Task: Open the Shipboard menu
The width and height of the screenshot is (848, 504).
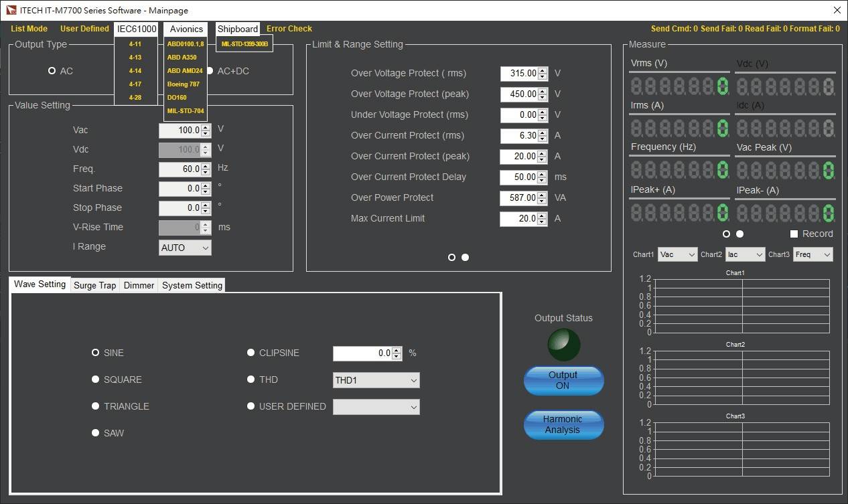Action: (x=237, y=29)
